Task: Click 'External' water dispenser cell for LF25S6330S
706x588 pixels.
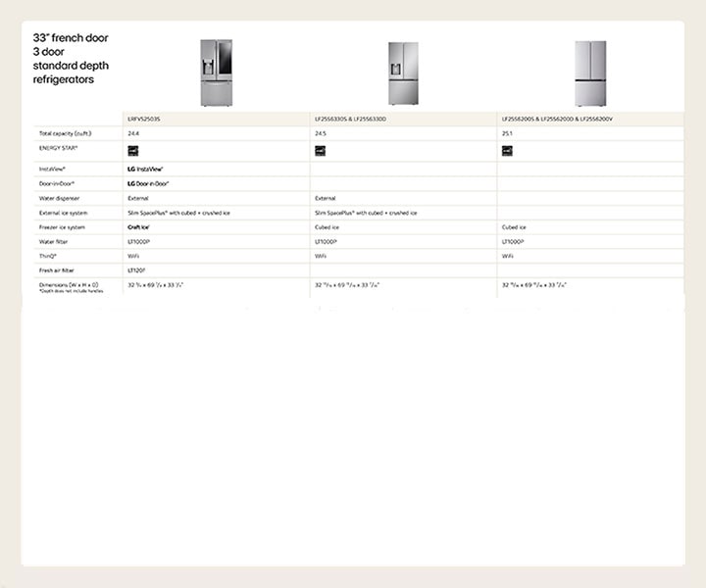Action: (326, 198)
